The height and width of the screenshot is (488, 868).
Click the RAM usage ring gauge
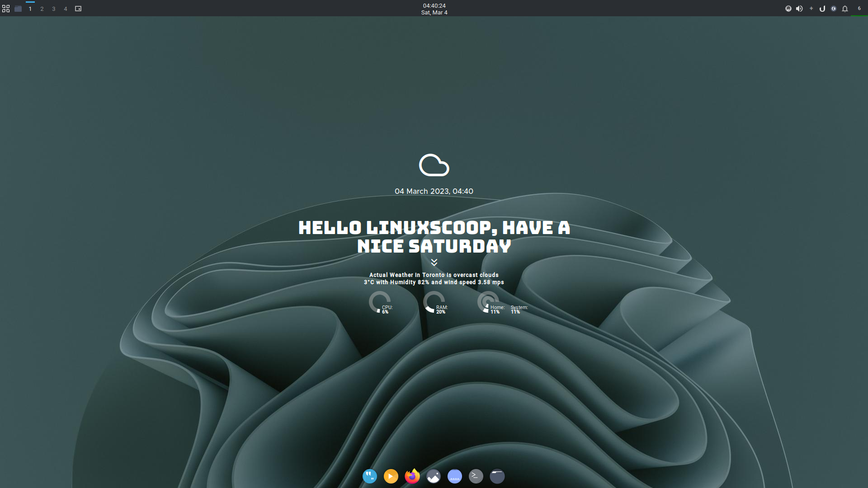(434, 302)
